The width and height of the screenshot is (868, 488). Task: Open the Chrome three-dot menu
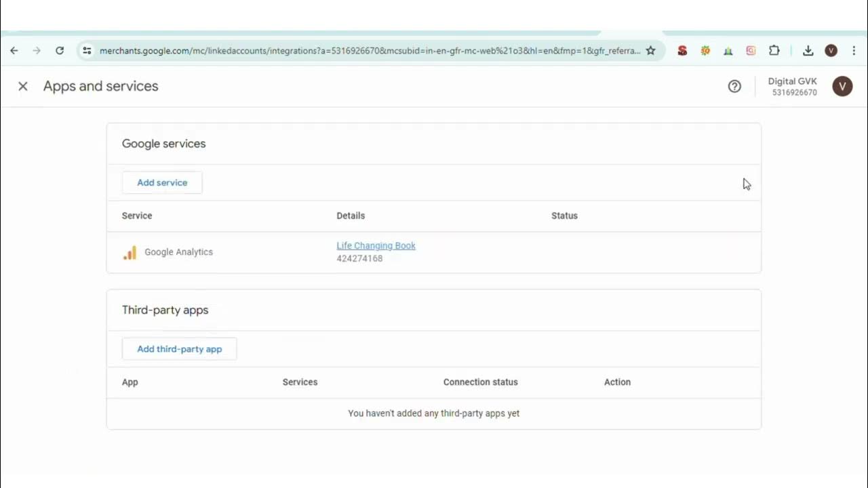(x=854, y=51)
